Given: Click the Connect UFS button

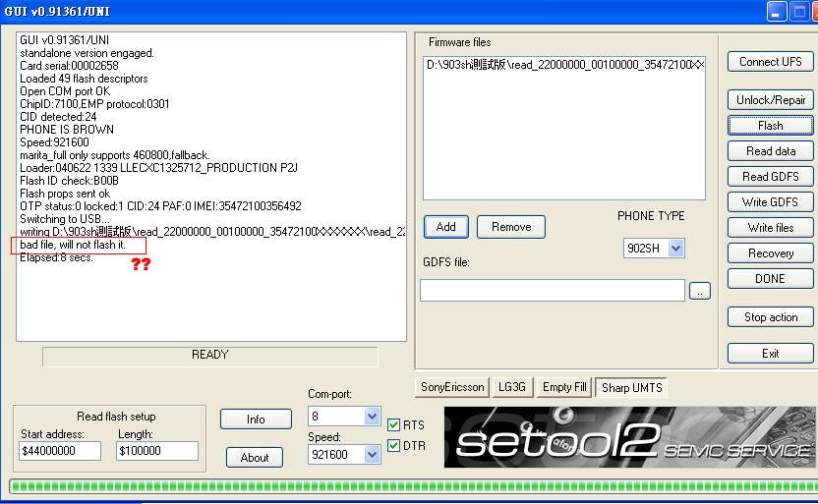Looking at the screenshot, I should [770, 62].
